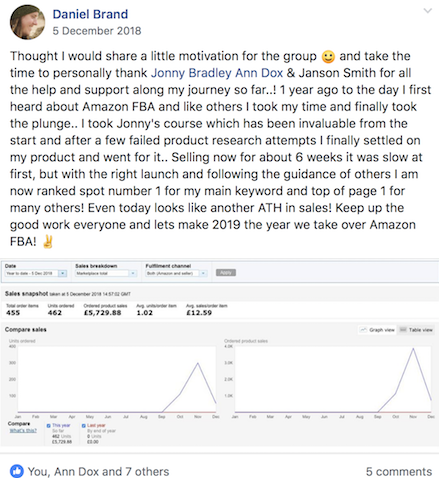Image resolution: width=439 pixels, height=478 pixels.
Task: Click the smiley emoji in post
Action: pos(328,57)
